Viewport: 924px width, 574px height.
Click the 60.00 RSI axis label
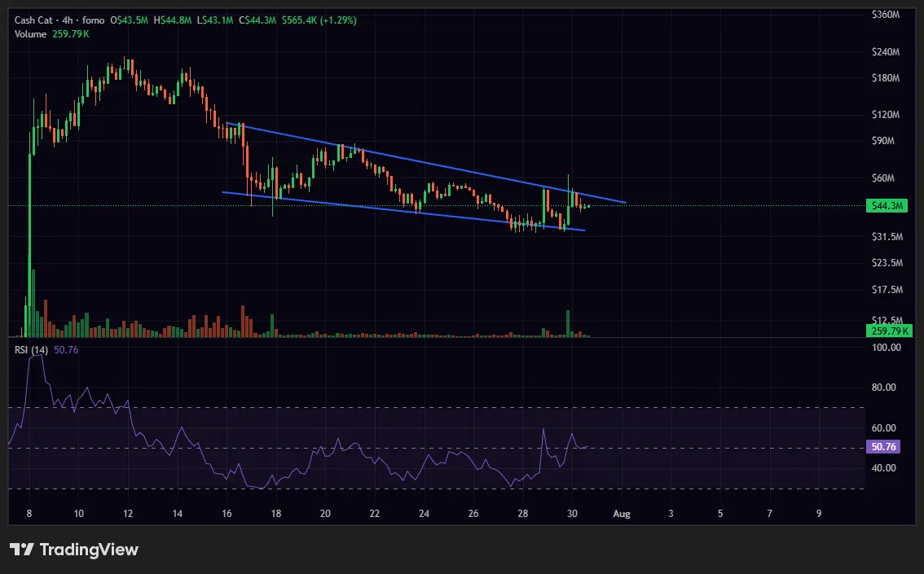coord(883,428)
